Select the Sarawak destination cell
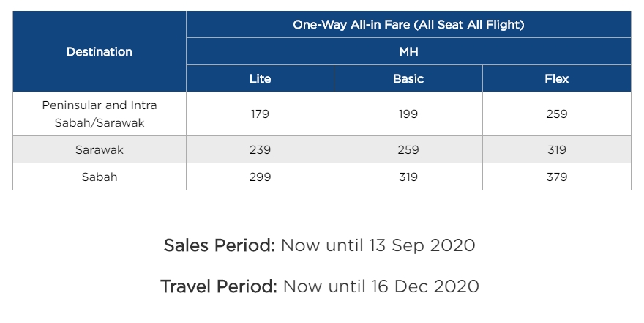The height and width of the screenshot is (323, 644). coord(100,149)
